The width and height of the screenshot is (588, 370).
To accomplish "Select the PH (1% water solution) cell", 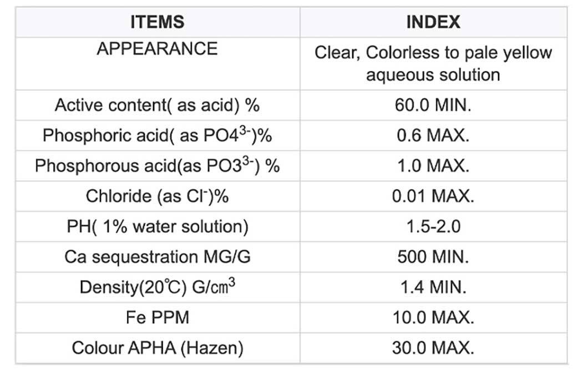I will [157, 227].
